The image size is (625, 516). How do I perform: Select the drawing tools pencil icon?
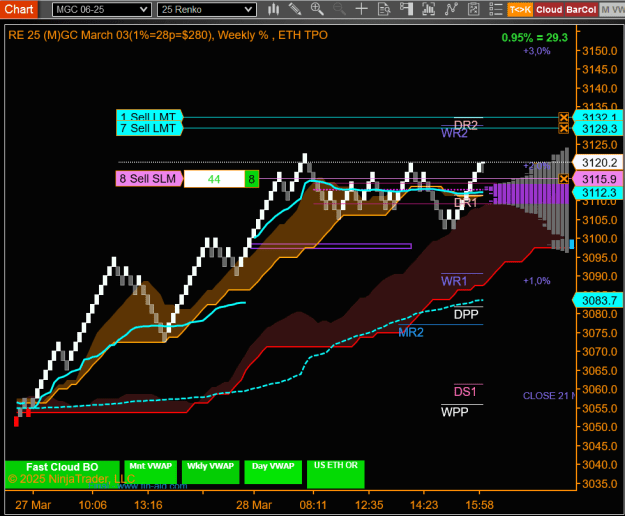point(295,9)
